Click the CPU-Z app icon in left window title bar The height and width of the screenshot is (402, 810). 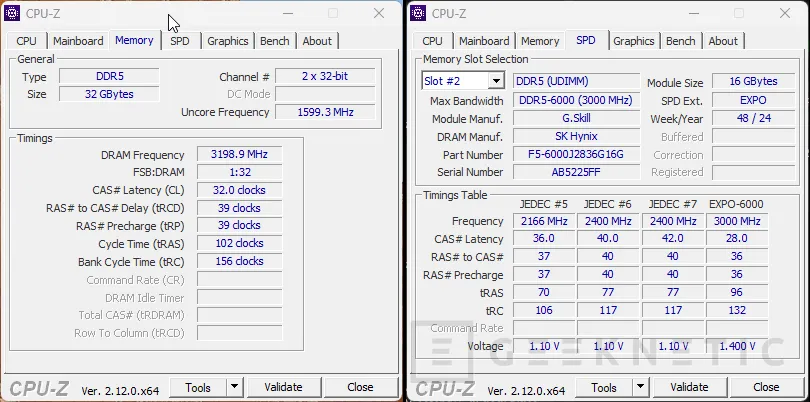point(12,13)
